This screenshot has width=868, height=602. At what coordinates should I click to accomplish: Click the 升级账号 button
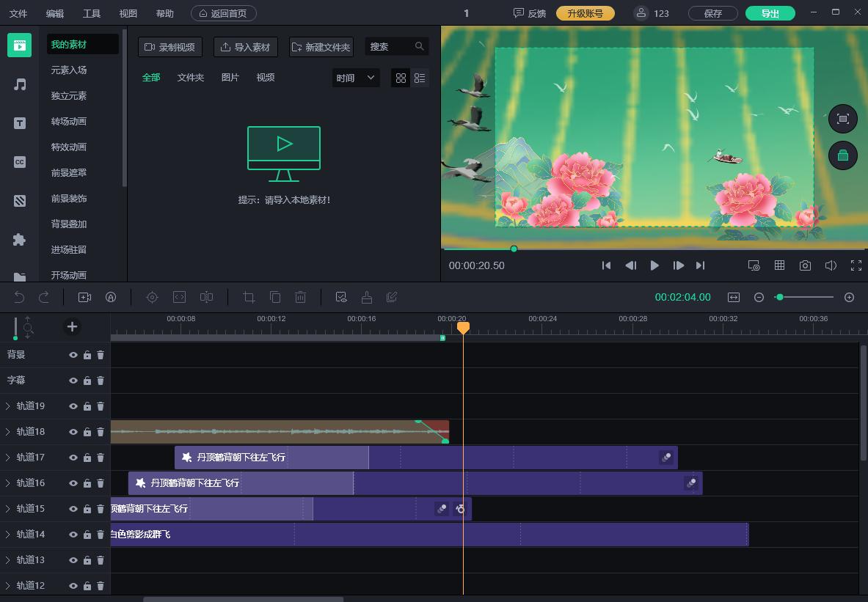point(586,12)
